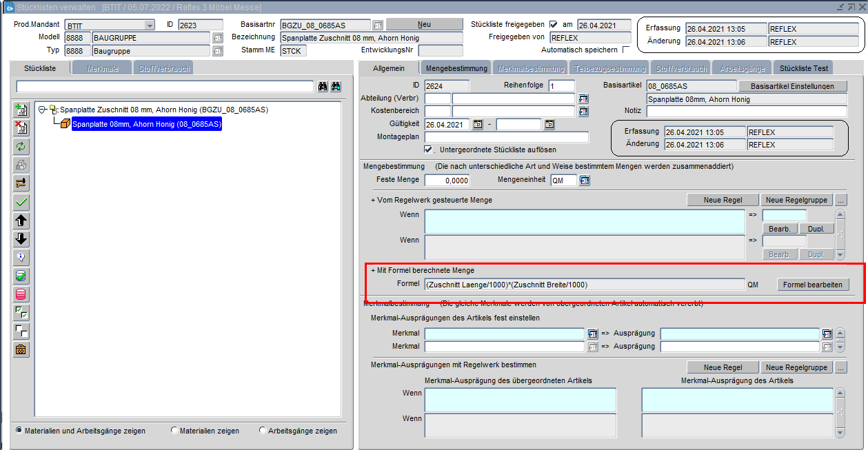Open the Prod.Mandant dropdown
The width and height of the screenshot is (868, 450).
point(150,25)
